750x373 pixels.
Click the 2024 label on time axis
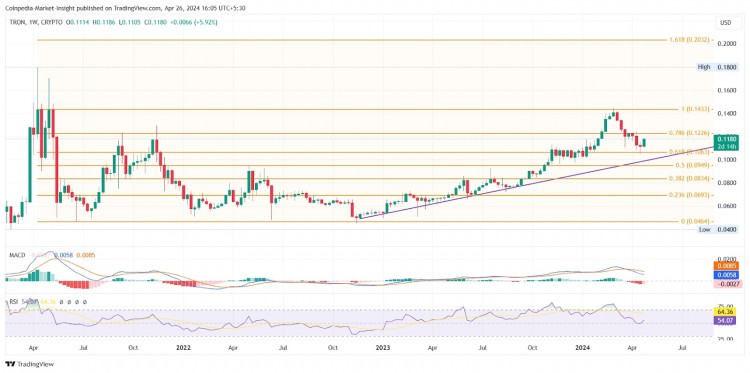(x=581, y=348)
